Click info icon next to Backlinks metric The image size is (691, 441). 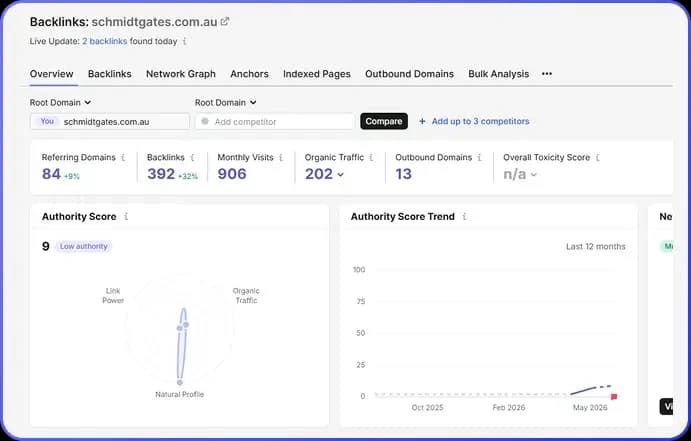pyautogui.click(x=192, y=158)
